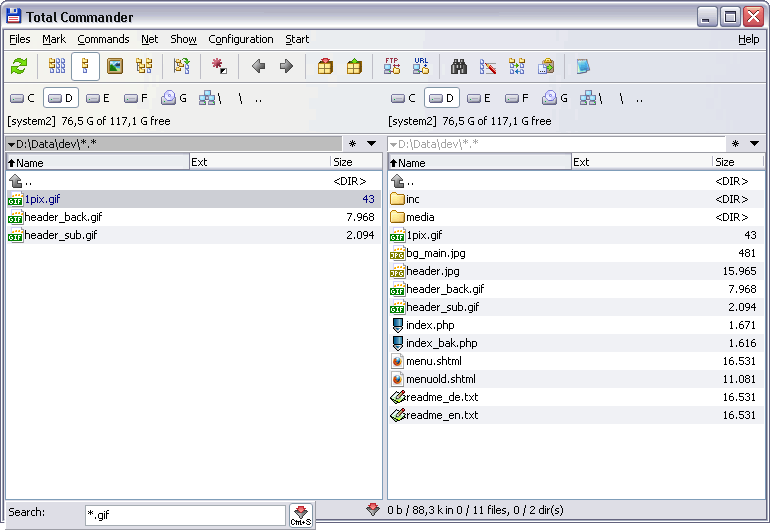
Task: Select index.php in right panel
Action: point(576,325)
